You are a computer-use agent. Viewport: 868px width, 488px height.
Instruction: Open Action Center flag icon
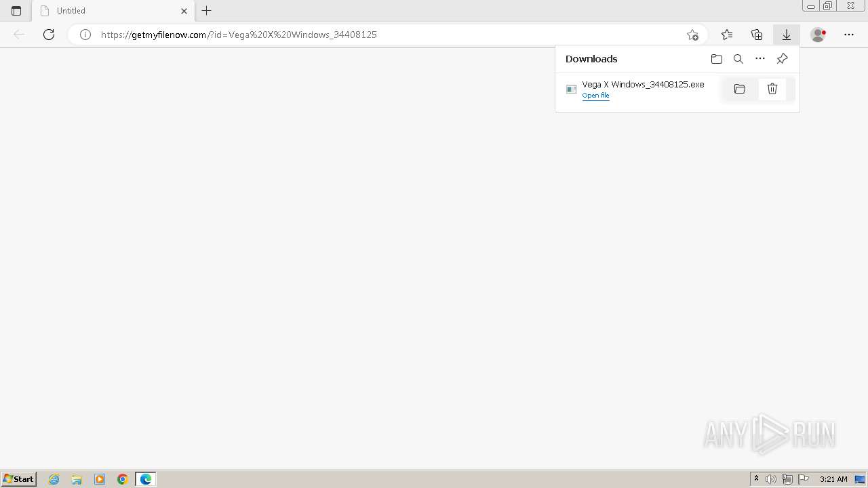click(804, 479)
